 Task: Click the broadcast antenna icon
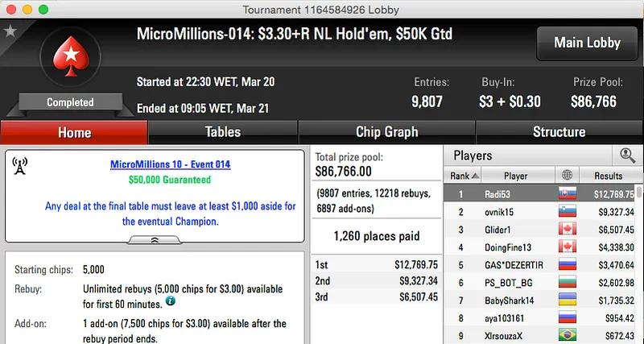tap(21, 167)
